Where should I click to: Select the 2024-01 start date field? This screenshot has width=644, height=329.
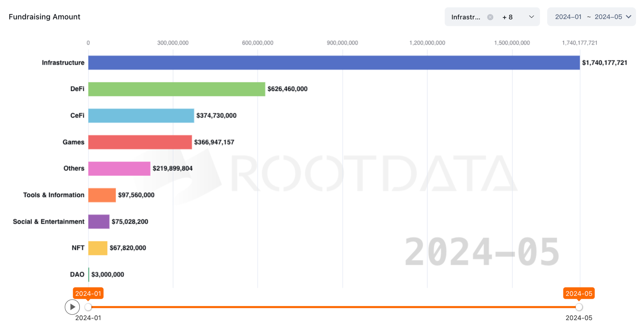[568, 17]
